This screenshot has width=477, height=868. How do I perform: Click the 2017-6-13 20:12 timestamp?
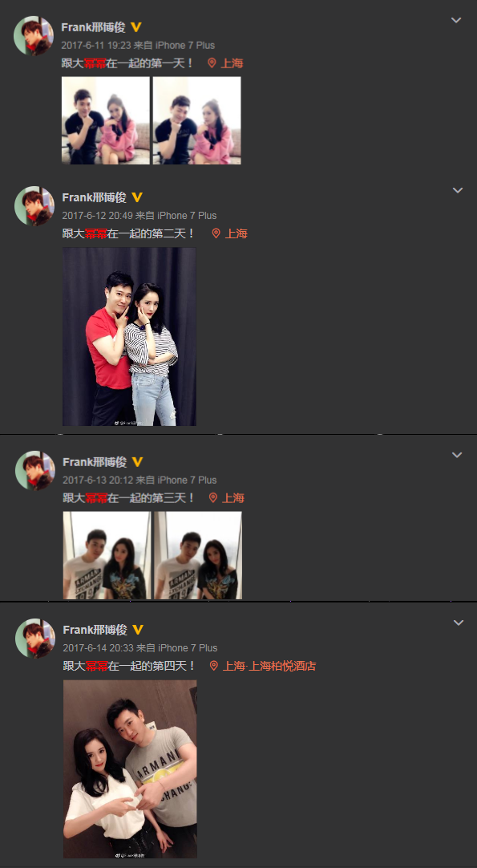pyautogui.click(x=98, y=480)
